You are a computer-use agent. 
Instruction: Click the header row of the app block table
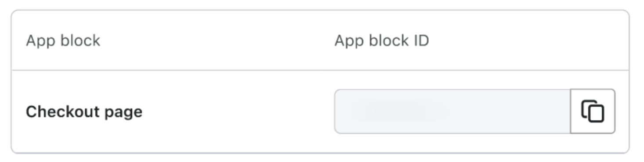coord(320,40)
